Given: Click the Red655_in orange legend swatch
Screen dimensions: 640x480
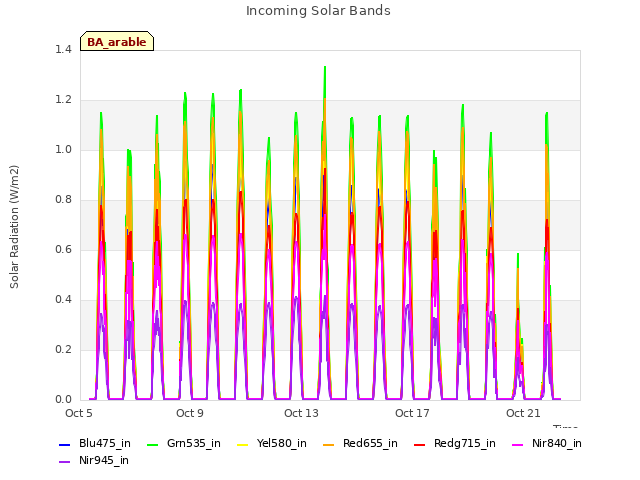Looking at the screenshot, I should point(328,445).
